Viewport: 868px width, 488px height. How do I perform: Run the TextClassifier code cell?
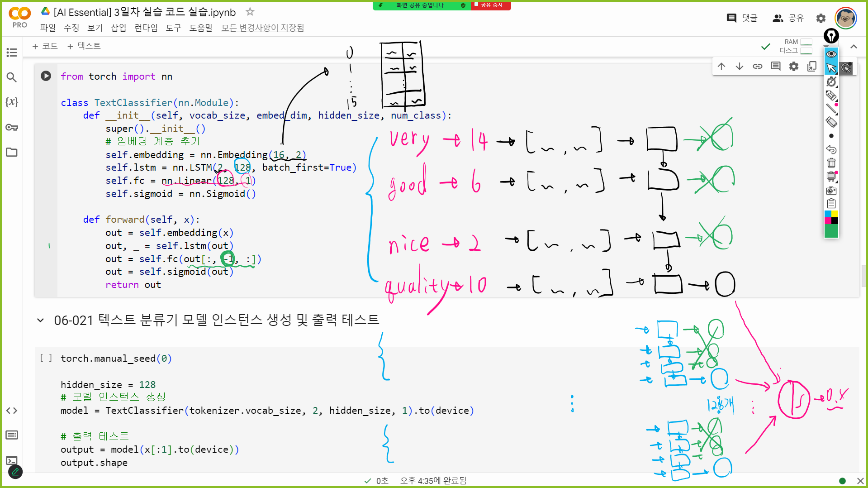tap(46, 76)
